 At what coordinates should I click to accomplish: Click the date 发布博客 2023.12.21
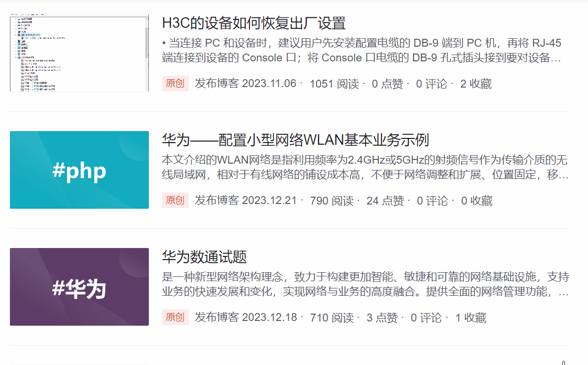245,201
